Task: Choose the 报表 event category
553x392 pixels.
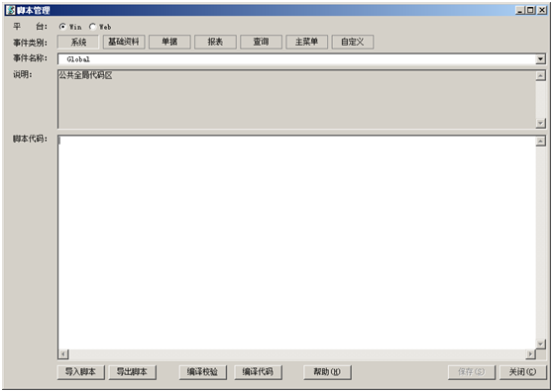Action: click(215, 42)
